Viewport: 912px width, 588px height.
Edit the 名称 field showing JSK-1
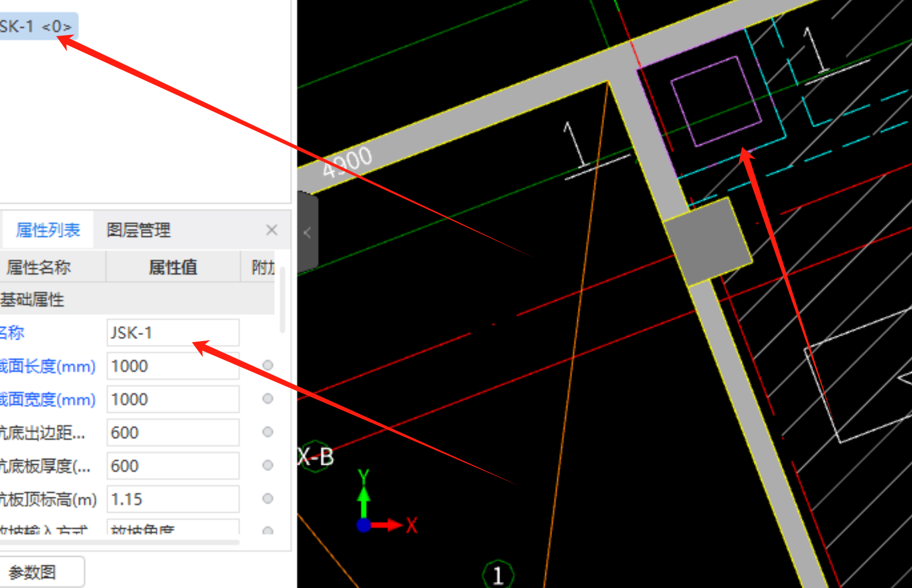(173, 333)
